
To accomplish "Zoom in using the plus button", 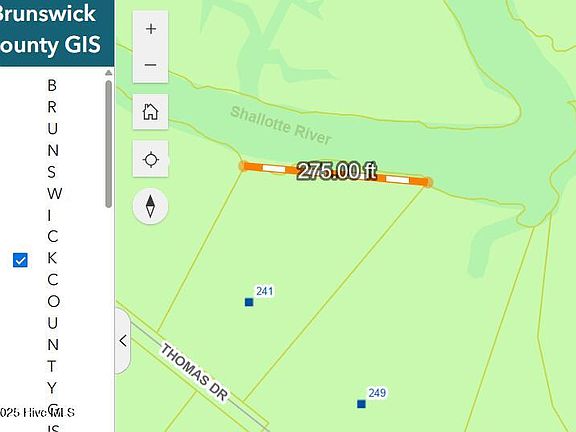I will (x=151, y=29).
